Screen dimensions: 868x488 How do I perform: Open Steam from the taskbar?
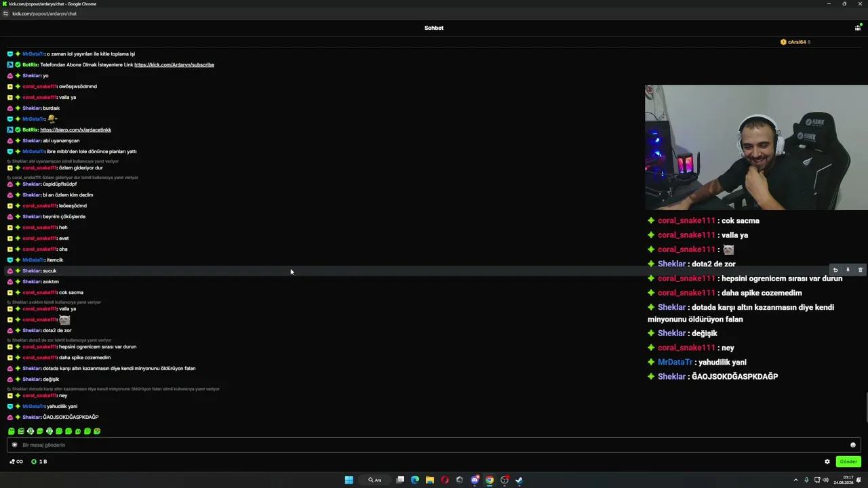pyautogui.click(x=519, y=480)
